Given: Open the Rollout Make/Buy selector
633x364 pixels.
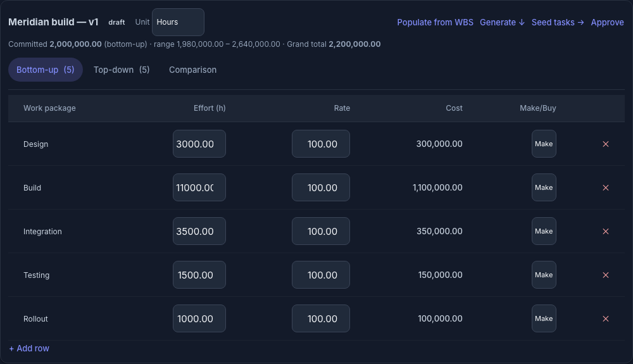Looking at the screenshot, I should point(544,318).
